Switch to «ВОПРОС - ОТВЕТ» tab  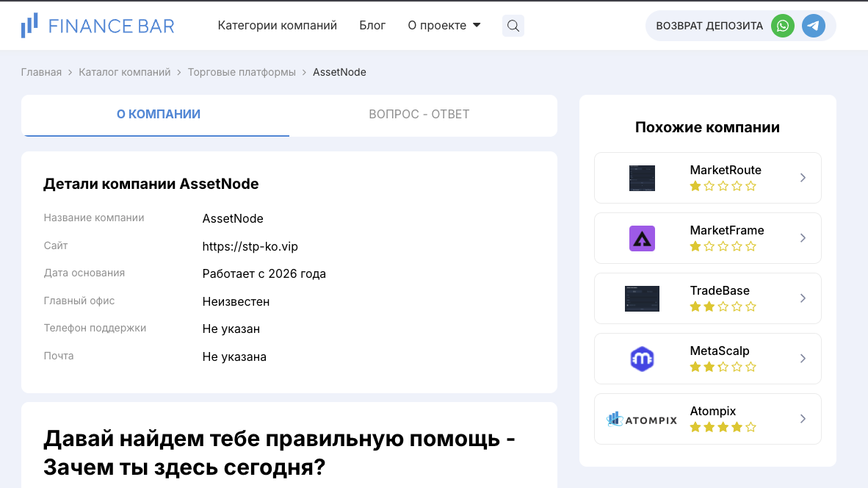[x=419, y=114]
